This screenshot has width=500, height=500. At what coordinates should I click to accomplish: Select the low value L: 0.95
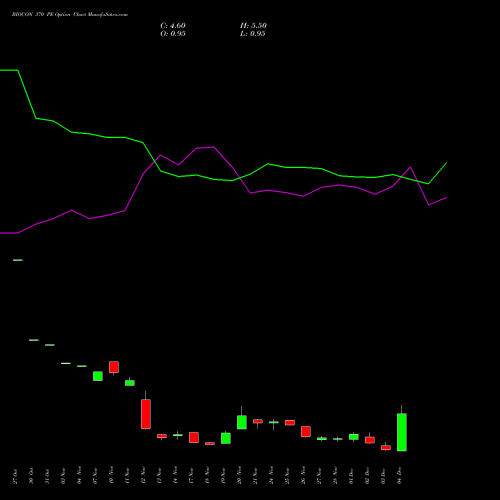253,34
